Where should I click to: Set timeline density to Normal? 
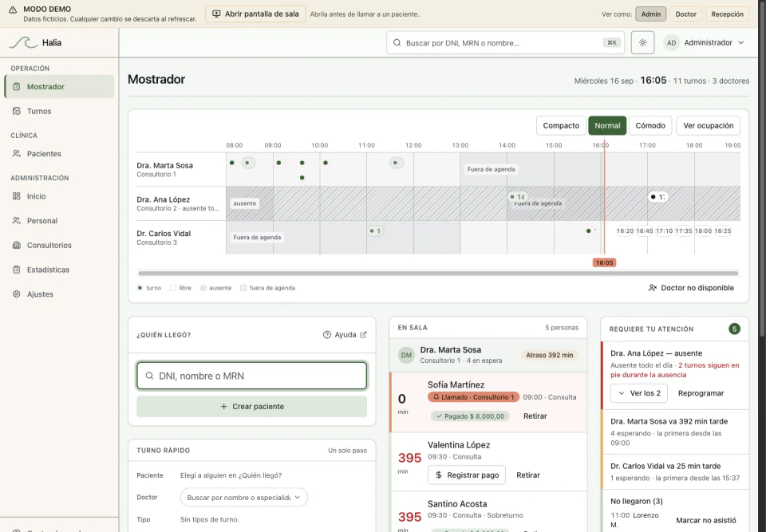tap(607, 125)
